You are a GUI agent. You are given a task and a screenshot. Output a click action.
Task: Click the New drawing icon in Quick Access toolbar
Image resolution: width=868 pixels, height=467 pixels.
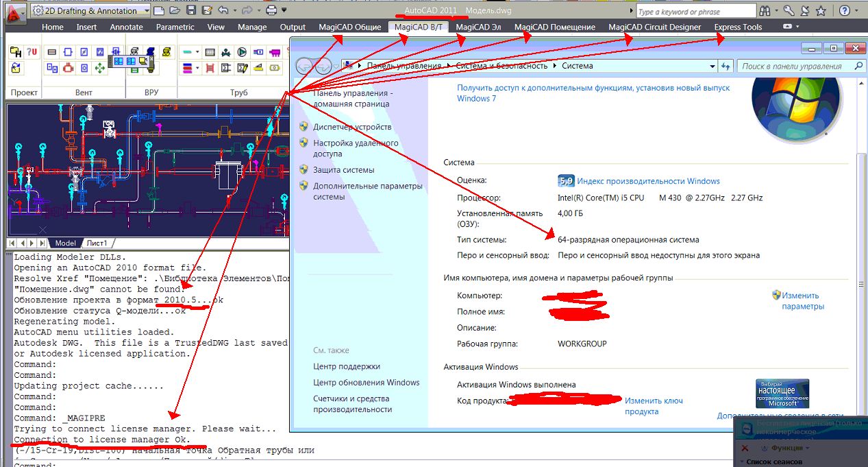[159, 11]
